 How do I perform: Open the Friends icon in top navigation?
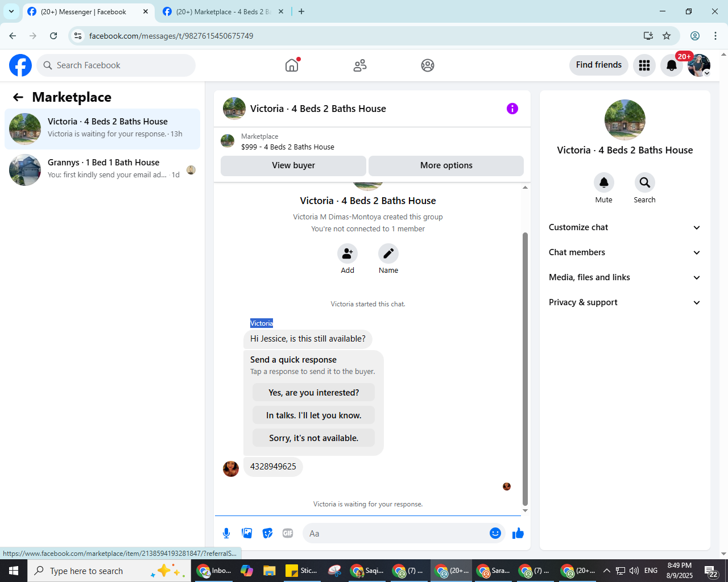click(360, 65)
